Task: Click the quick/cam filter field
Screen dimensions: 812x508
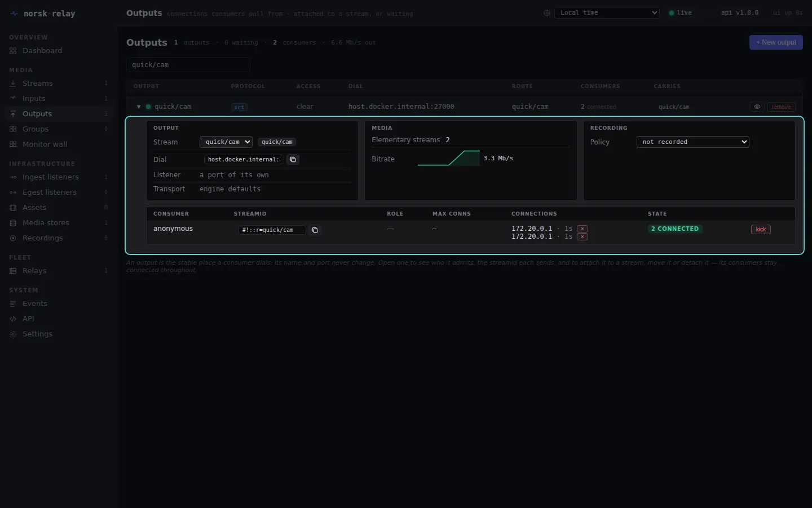Action: [x=188, y=65]
